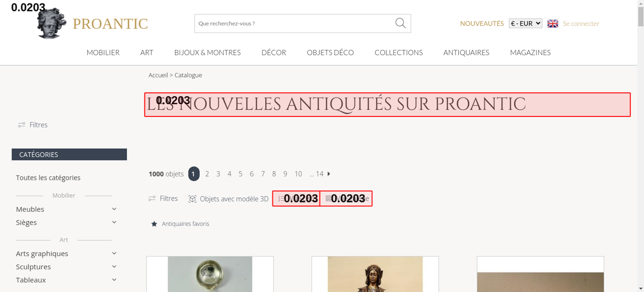Open Filtres above the results
644x292 pixels.
(x=163, y=198)
